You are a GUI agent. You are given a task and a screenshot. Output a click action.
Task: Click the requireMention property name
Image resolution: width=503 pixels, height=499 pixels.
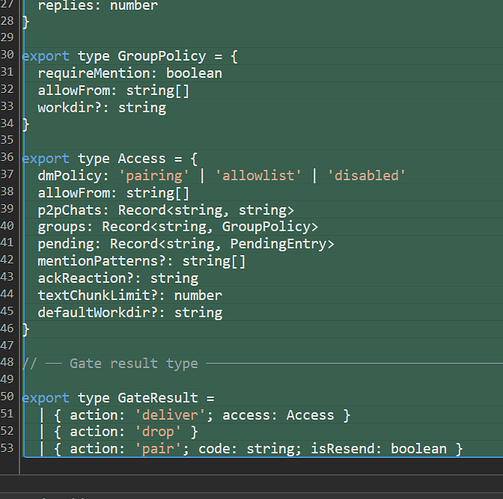point(93,73)
